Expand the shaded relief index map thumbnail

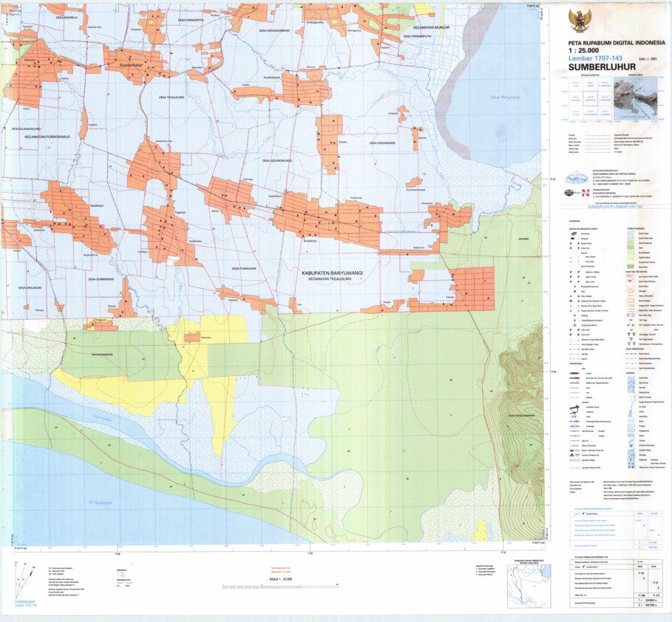636,97
